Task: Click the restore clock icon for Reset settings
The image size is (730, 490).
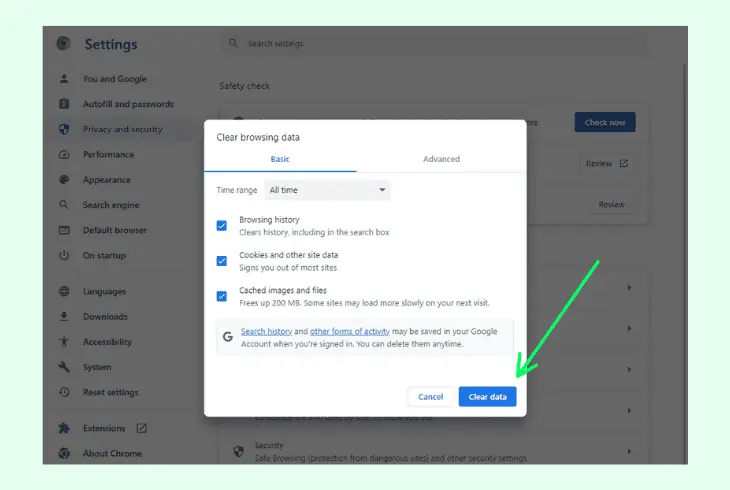Action: [x=64, y=392]
